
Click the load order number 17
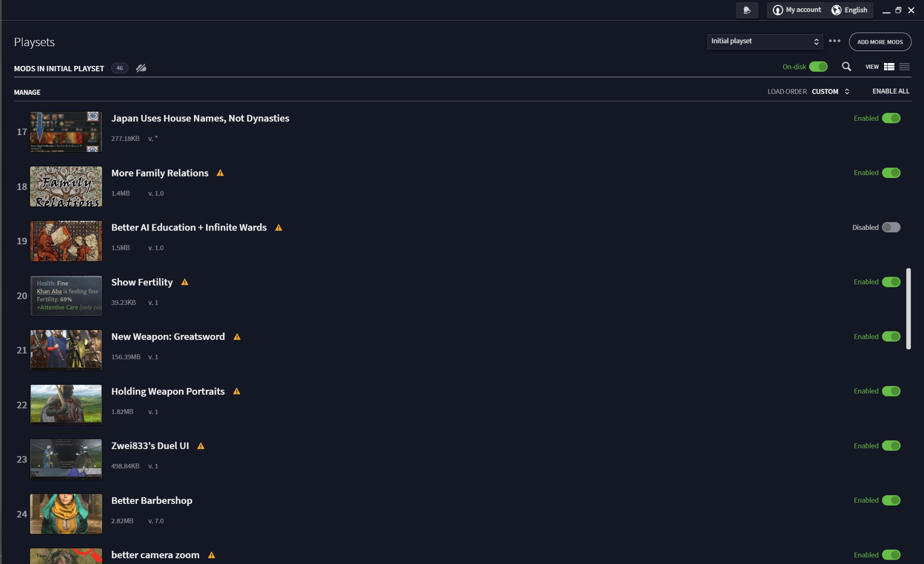pos(22,132)
